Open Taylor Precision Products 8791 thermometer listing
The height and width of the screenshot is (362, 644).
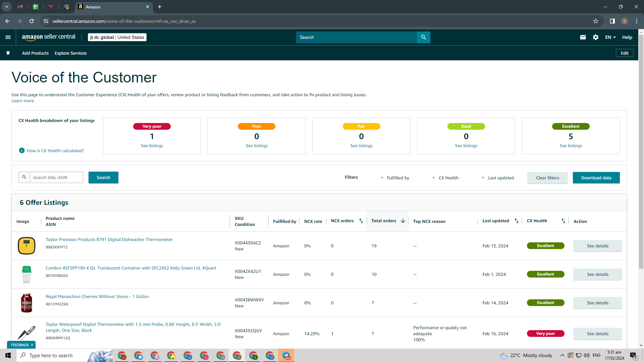click(x=109, y=239)
